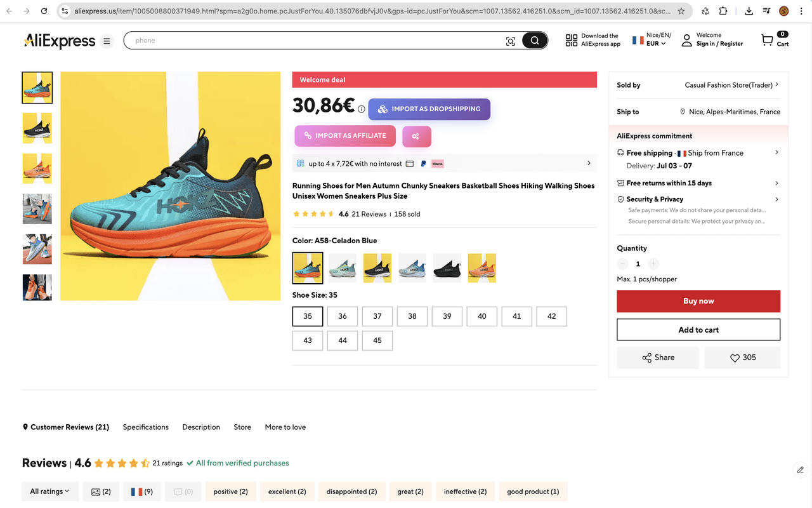Screen dimensions: 812x508
Task: Switch to the Specifications tab
Action: point(145,427)
